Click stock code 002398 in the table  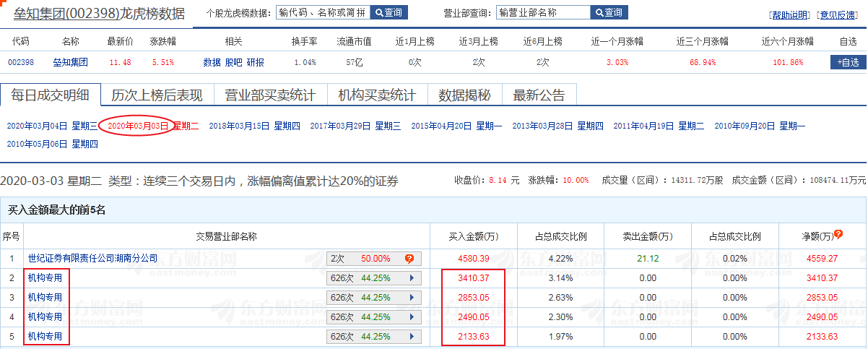(20, 62)
